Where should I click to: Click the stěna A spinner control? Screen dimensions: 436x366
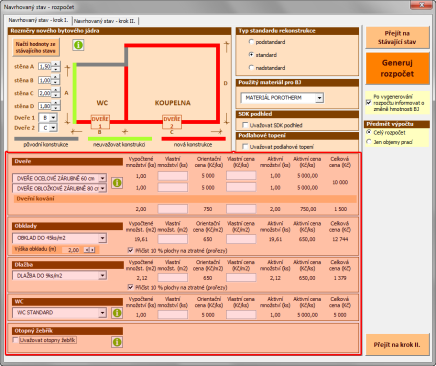(x=56, y=67)
